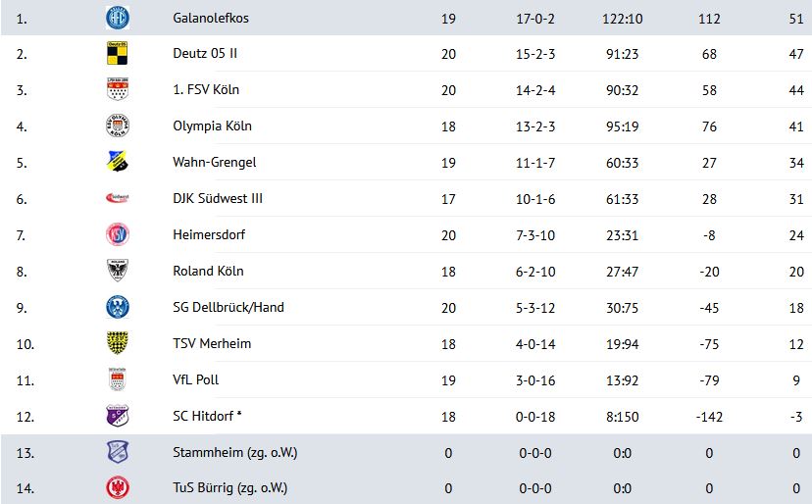Open the Stammheim (zg. o.W.) entry
Image resolution: width=812 pixels, height=504 pixels.
(235, 453)
